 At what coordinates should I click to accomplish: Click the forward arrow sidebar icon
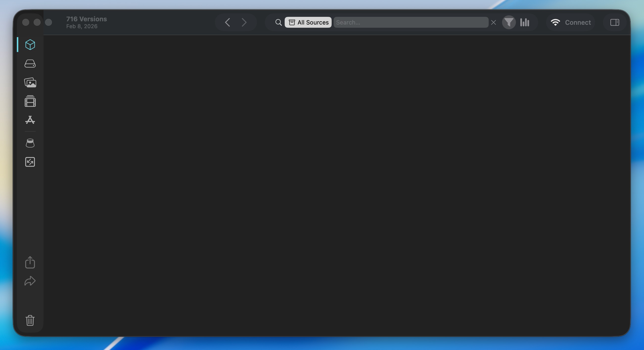30,281
